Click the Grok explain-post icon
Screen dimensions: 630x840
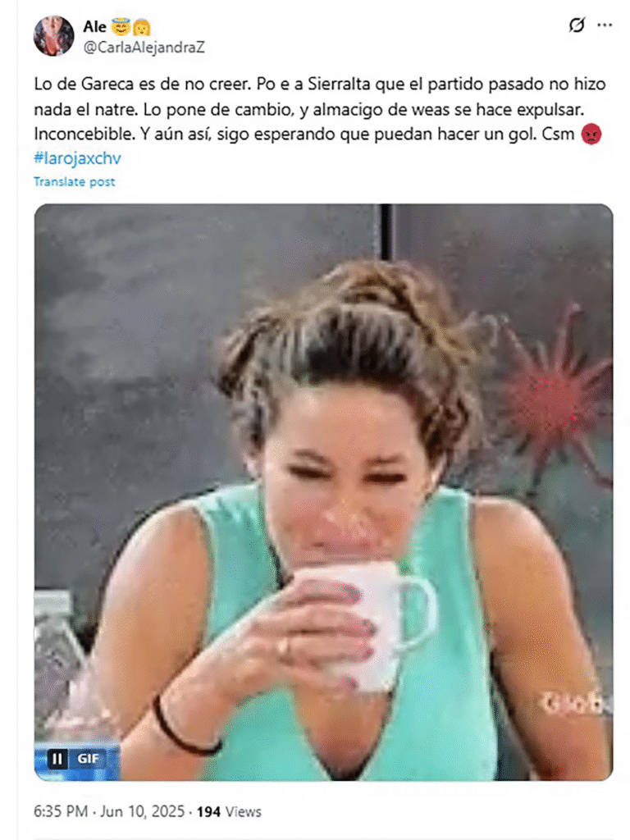[577, 25]
